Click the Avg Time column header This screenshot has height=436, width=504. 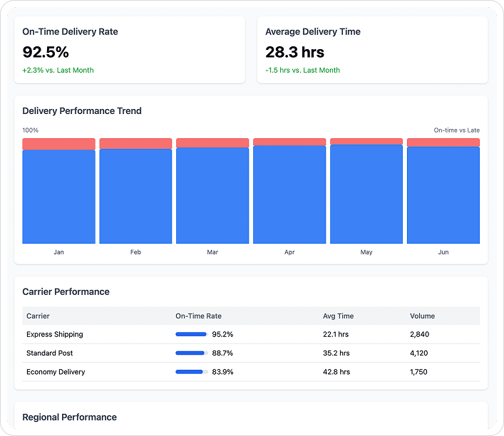[338, 316]
